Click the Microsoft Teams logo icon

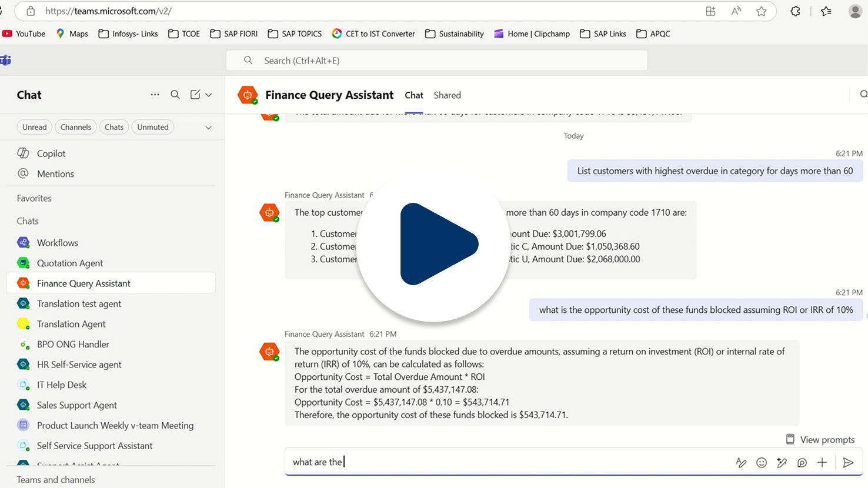[5, 60]
